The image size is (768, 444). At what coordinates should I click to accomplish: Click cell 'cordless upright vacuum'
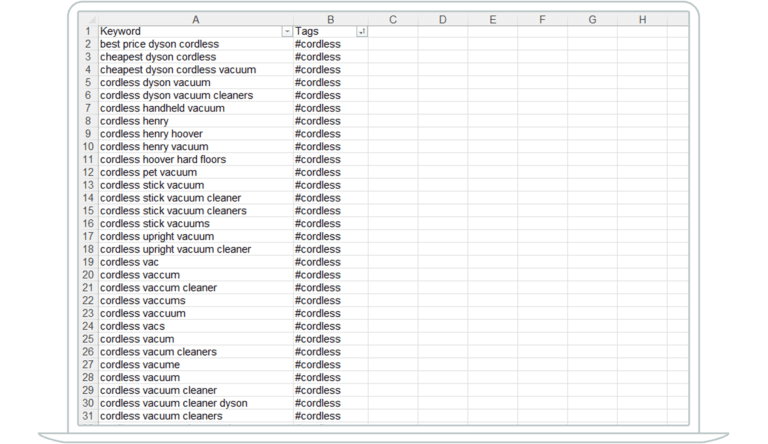click(195, 236)
